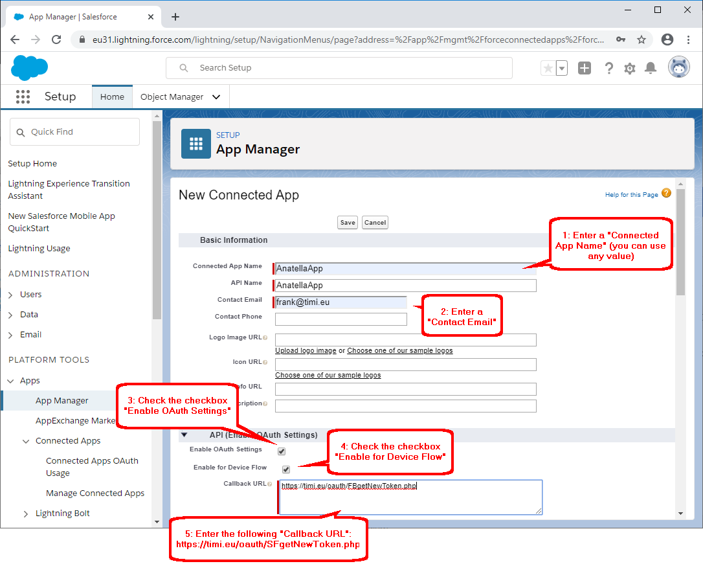
Task: Collapse the Apps section
Action: (10, 381)
